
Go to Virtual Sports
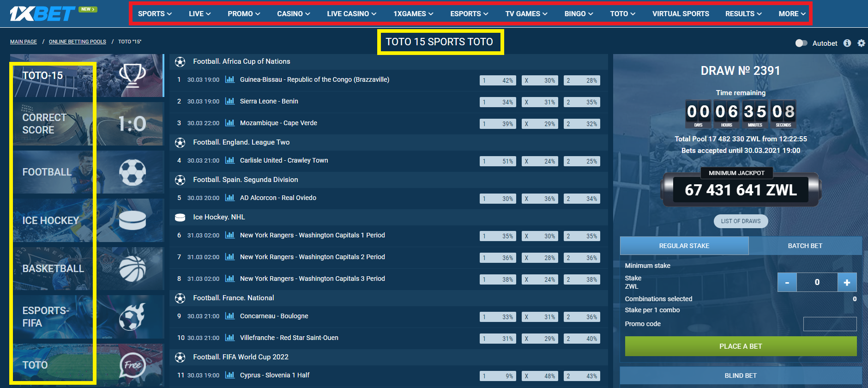pos(681,14)
